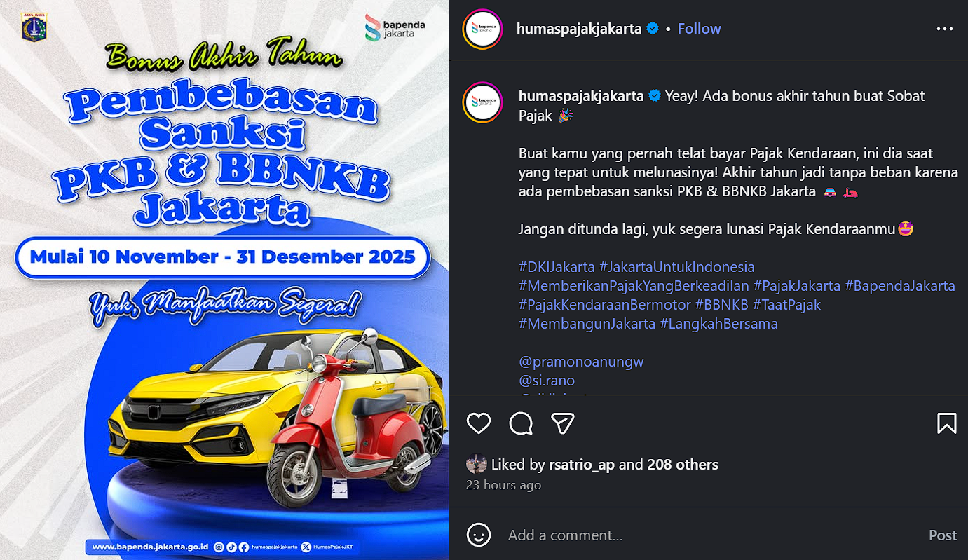Save post with the bookmark icon
This screenshot has width=968, height=560.
(946, 423)
